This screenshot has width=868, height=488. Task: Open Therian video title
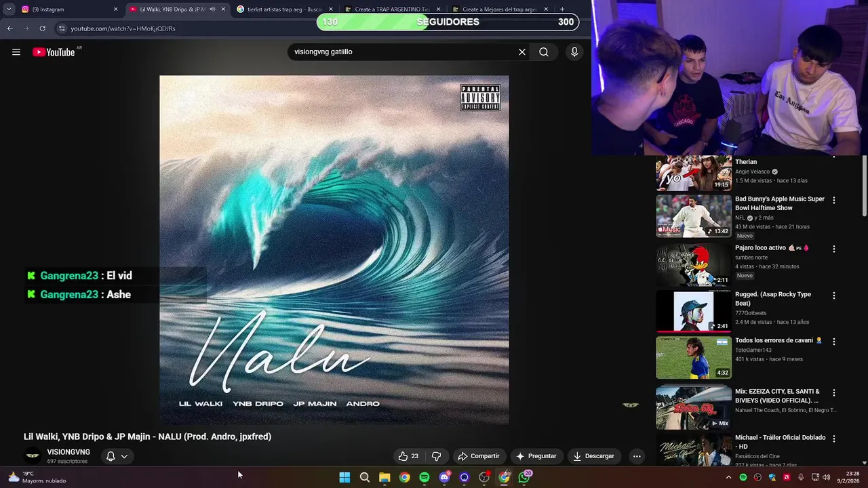[746, 162]
